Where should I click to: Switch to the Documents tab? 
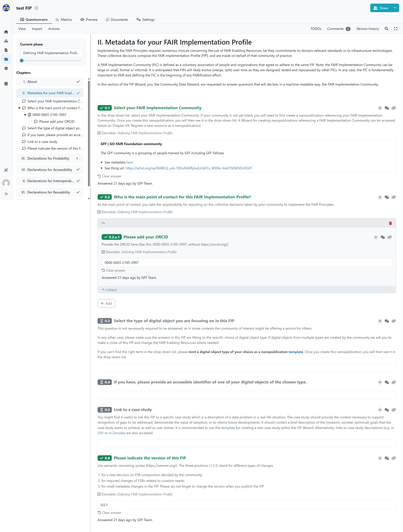tap(117, 20)
